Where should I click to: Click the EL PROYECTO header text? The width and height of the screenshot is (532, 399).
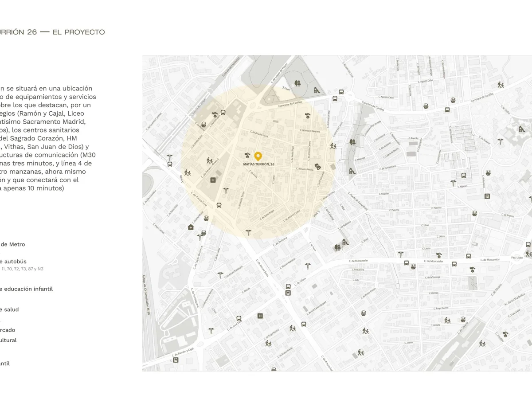78,32
